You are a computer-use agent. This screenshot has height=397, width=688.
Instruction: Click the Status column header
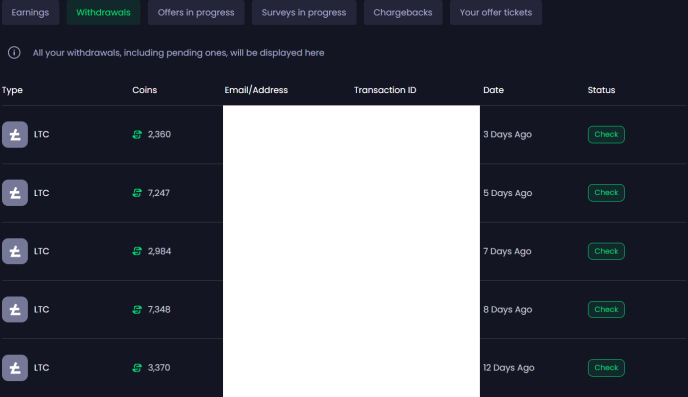click(x=601, y=90)
